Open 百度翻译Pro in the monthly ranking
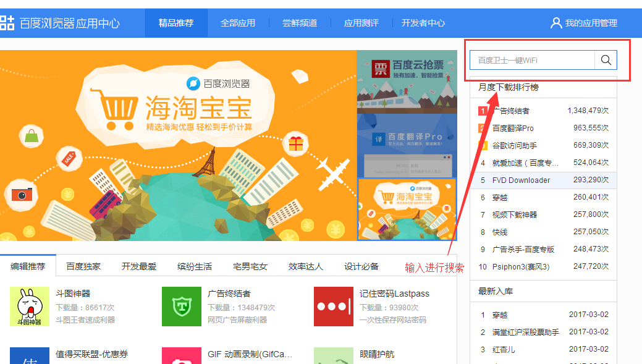Image resolution: width=642 pixels, height=364 pixels. point(513,128)
